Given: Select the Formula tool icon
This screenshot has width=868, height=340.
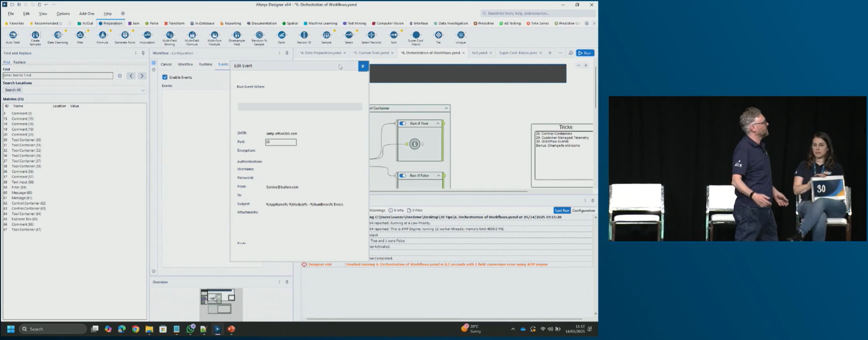Looking at the screenshot, I should [102, 35].
